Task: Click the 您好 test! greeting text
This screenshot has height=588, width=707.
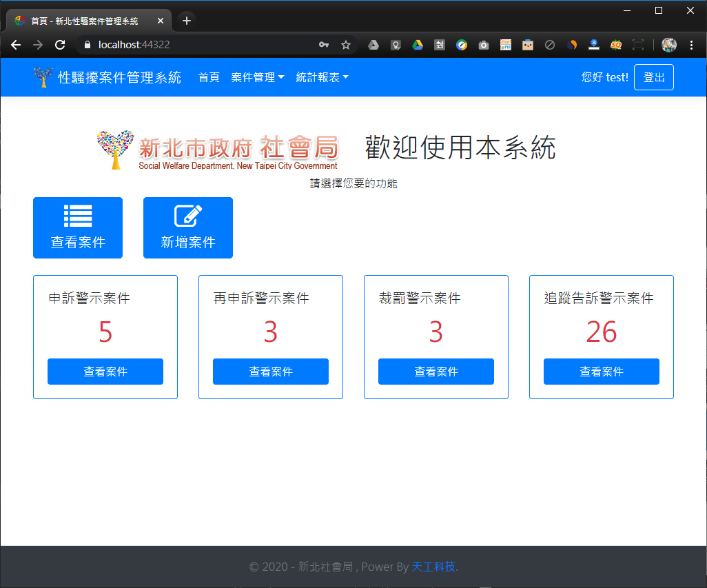Action: tap(604, 77)
